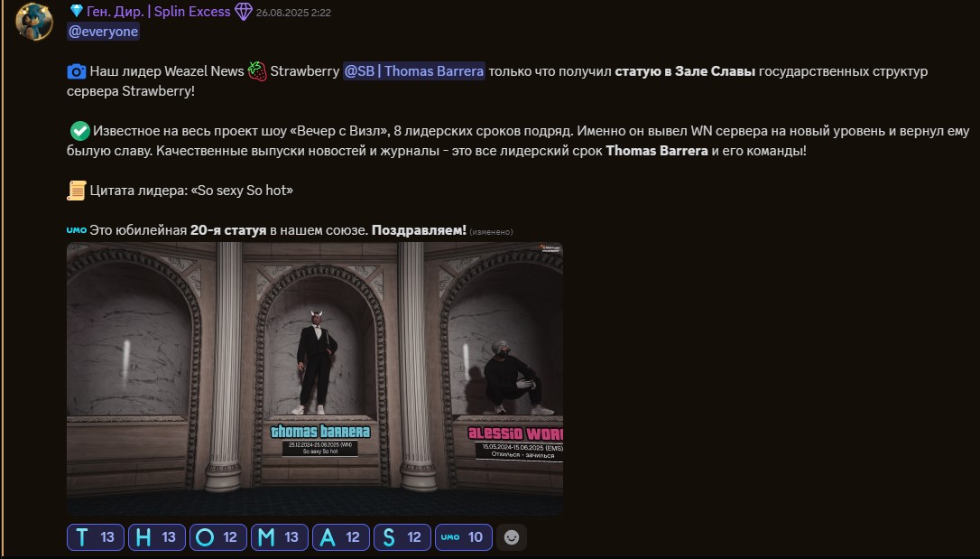This screenshot has width=980, height=559.
Task: Click the camera emoji before the announcement text
Action: pyautogui.click(x=78, y=70)
